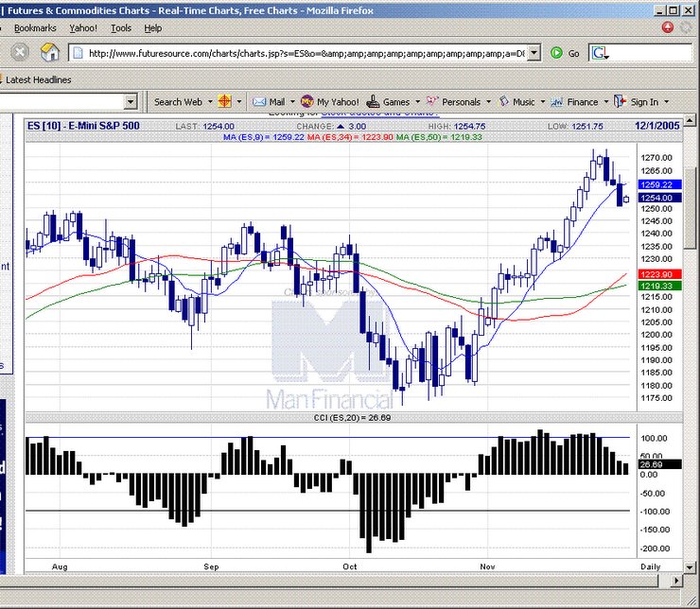Viewport: 700px width, 609px height.
Task: Click the Sign In door icon
Action: pos(620,101)
